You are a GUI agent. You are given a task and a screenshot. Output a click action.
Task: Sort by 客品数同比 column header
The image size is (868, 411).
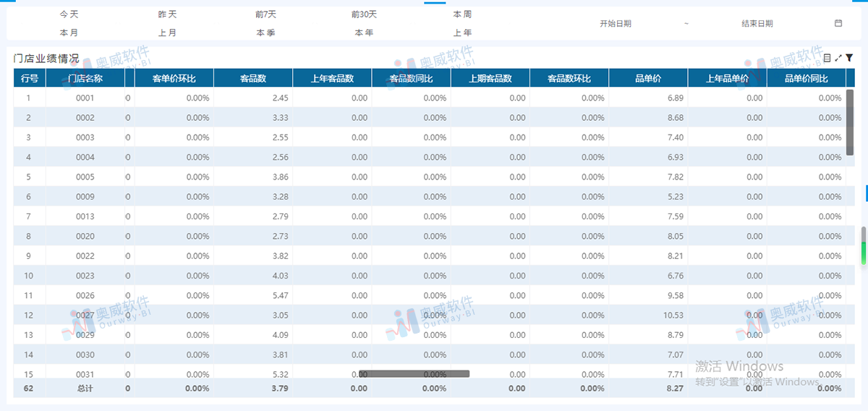click(411, 78)
